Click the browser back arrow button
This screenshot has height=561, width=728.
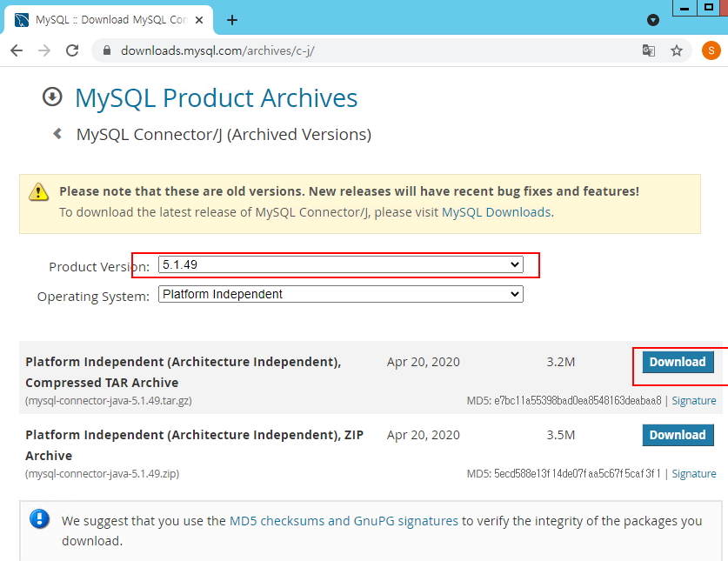coord(16,50)
